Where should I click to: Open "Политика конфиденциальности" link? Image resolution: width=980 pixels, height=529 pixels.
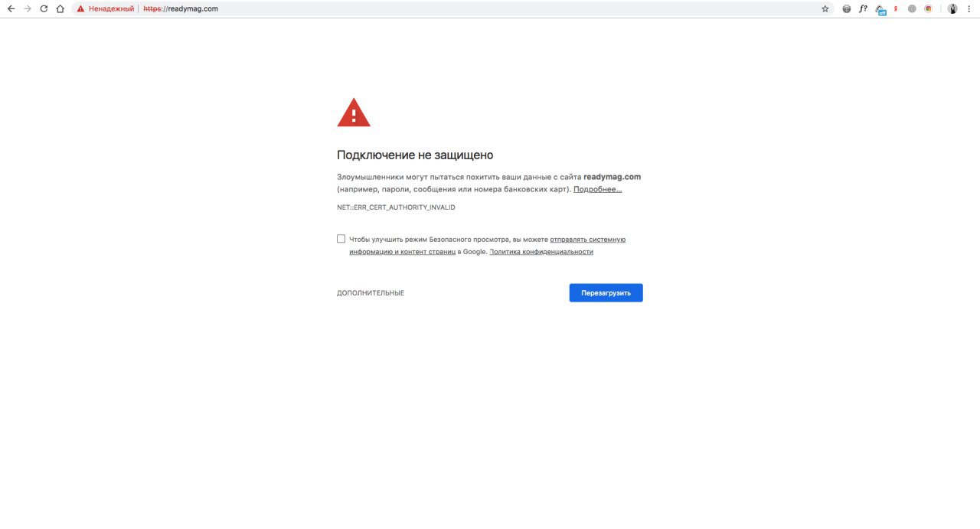[541, 252]
